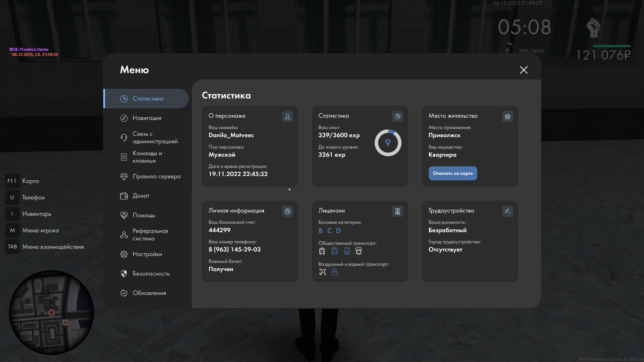Click the bus license icon under Общественный транспорт
Image resolution: width=644 pixels, height=362 pixels.
(x=322, y=251)
